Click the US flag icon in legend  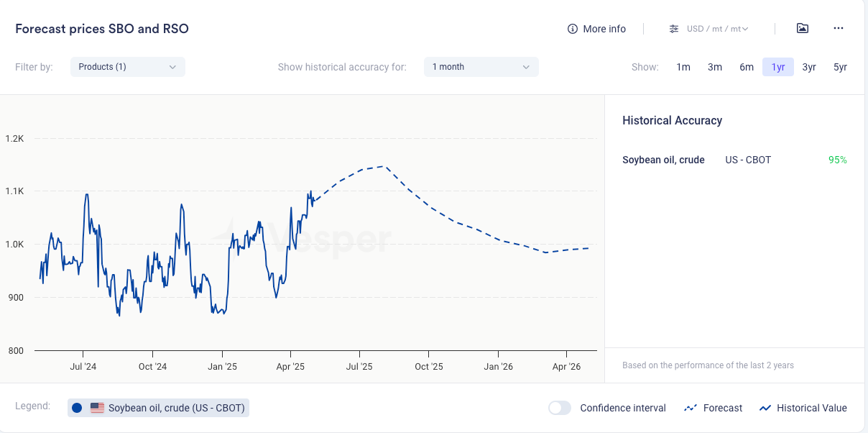pyautogui.click(x=97, y=408)
